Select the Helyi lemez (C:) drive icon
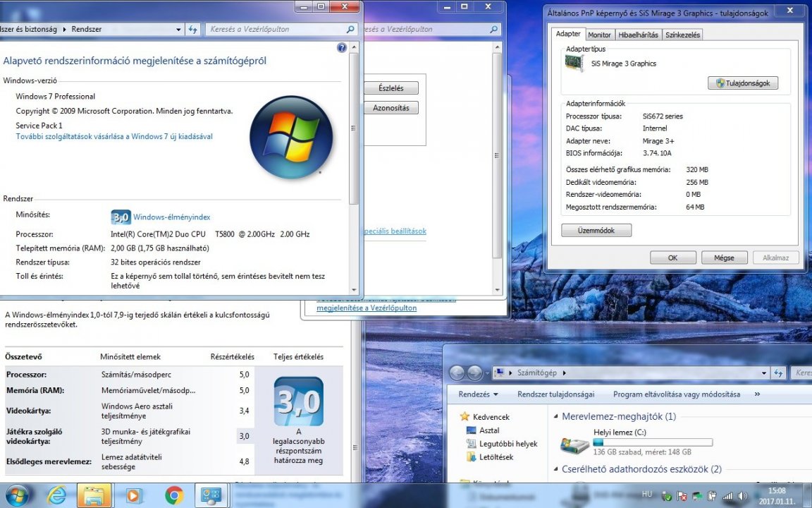Viewport: 812px width, 508px height. [x=575, y=445]
